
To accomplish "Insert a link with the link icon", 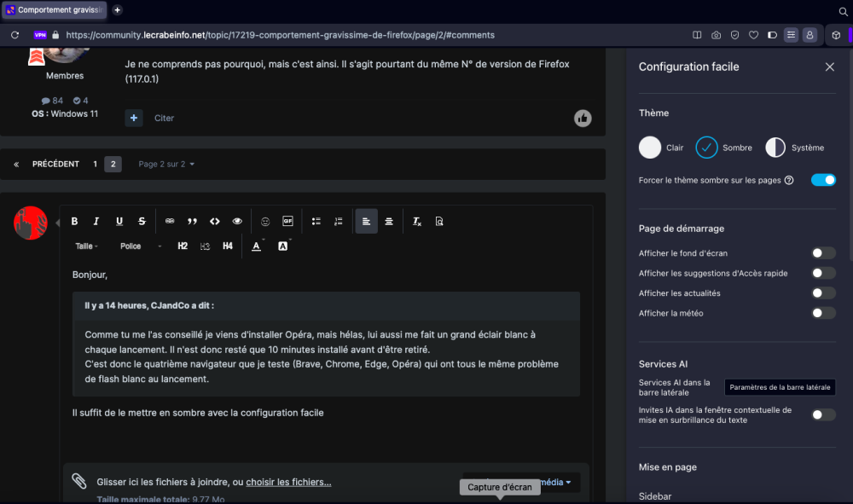I will (x=170, y=221).
